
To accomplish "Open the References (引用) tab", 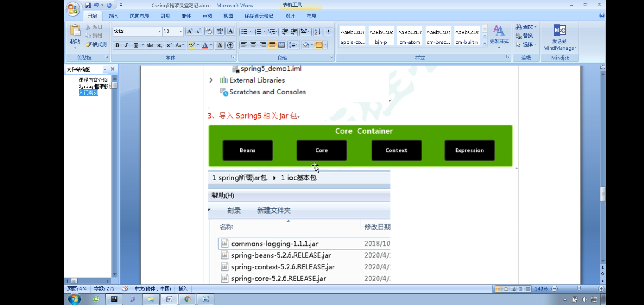I will pos(165,16).
